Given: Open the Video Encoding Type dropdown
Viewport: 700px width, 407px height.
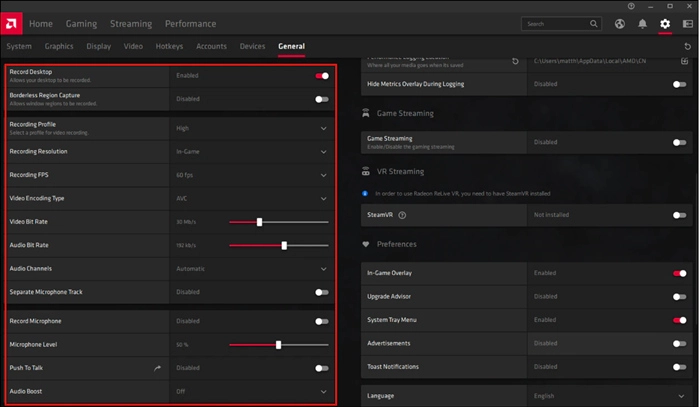Looking at the screenshot, I should (323, 198).
